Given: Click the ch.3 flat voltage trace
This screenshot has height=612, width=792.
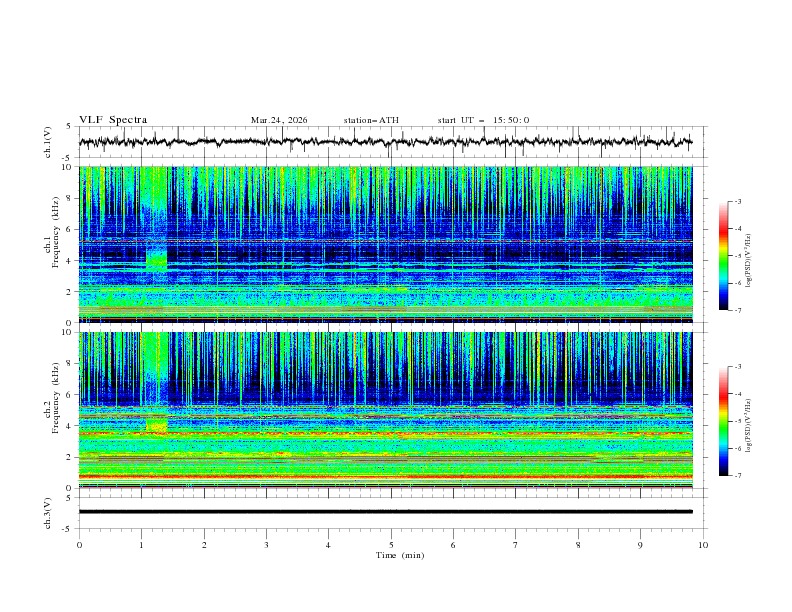Looking at the screenshot, I should 385,512.
